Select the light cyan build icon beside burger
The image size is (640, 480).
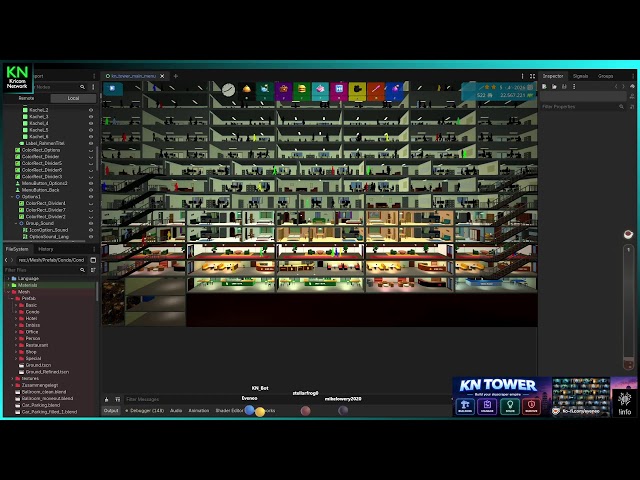coord(320,90)
